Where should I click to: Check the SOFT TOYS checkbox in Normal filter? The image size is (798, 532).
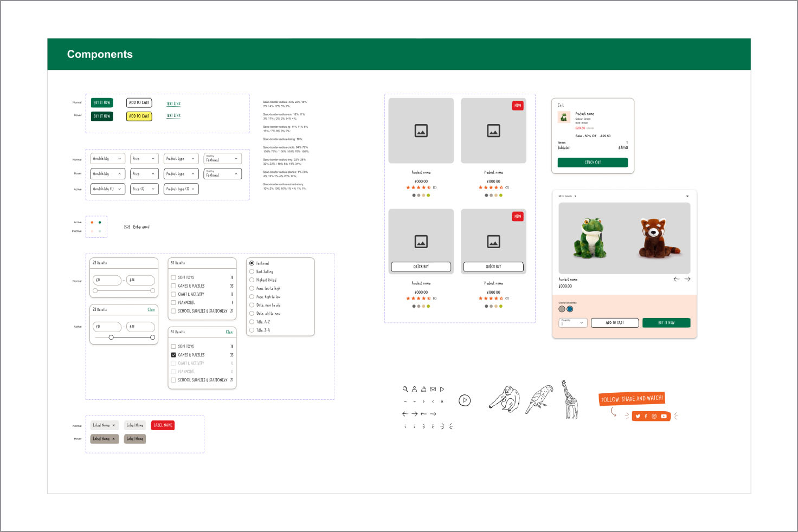173,277
